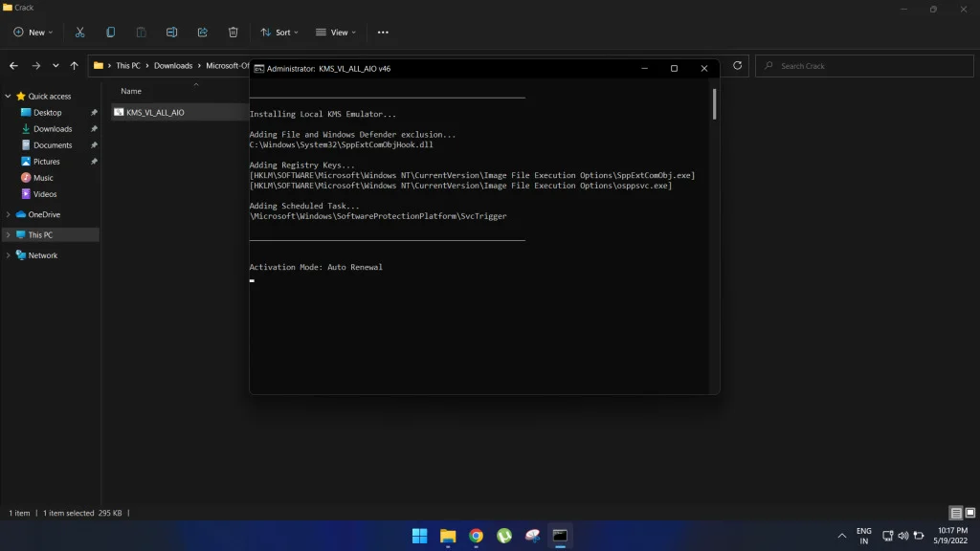This screenshot has height=551, width=980.
Task: Select OneDrive in the navigation pane
Action: (x=44, y=214)
